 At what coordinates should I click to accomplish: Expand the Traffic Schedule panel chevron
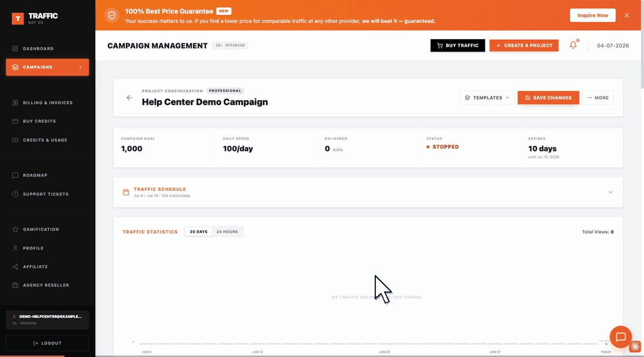[x=610, y=192]
